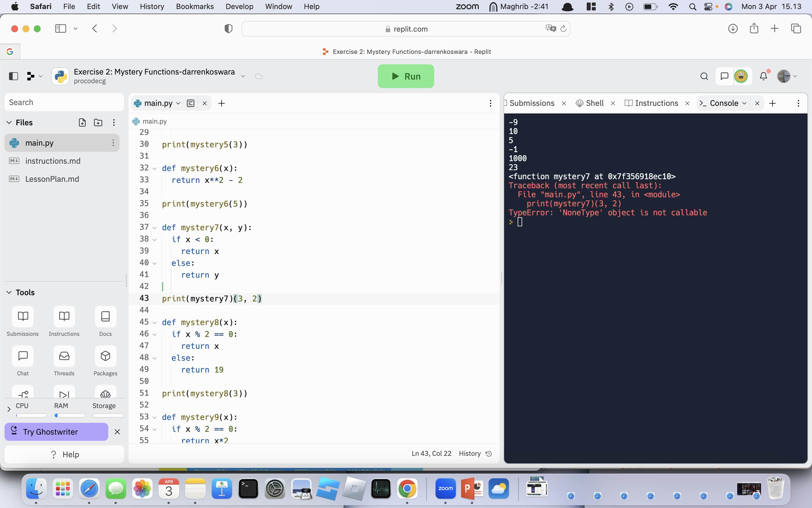Open Safari tab overview
The height and width of the screenshot is (508, 812).
click(796, 29)
